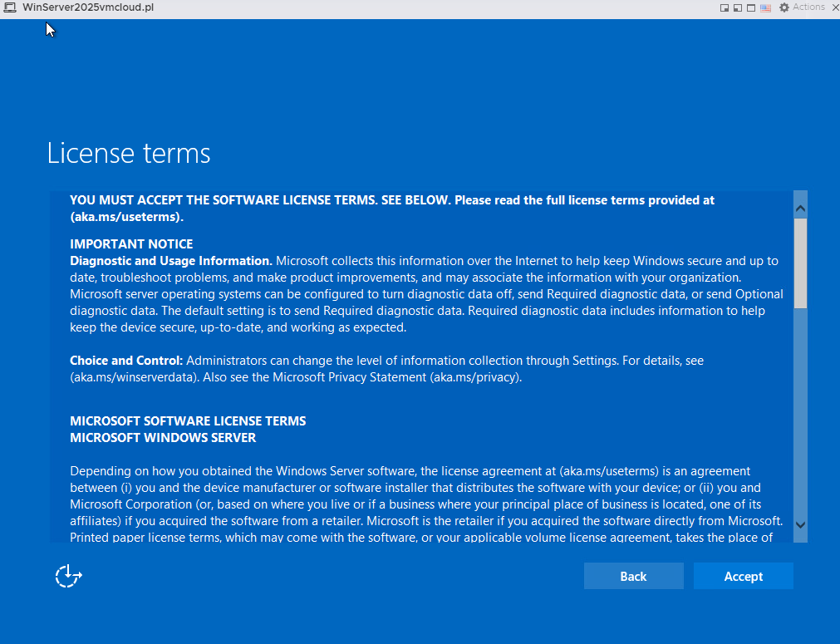The height and width of the screenshot is (644, 840).
Task: Select the US flag keyboard layout icon
Action: (765, 7)
